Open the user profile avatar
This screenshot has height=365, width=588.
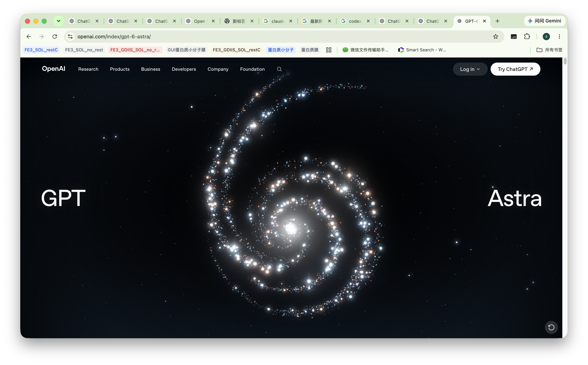pyautogui.click(x=546, y=37)
